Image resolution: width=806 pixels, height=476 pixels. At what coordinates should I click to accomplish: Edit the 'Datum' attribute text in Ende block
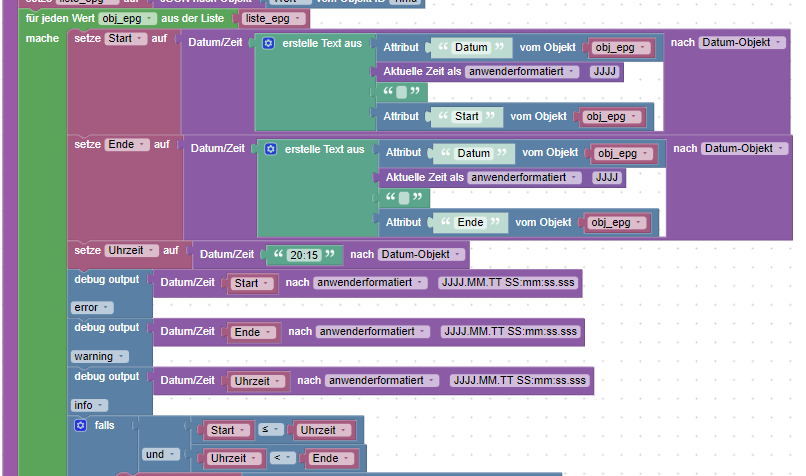click(474, 153)
